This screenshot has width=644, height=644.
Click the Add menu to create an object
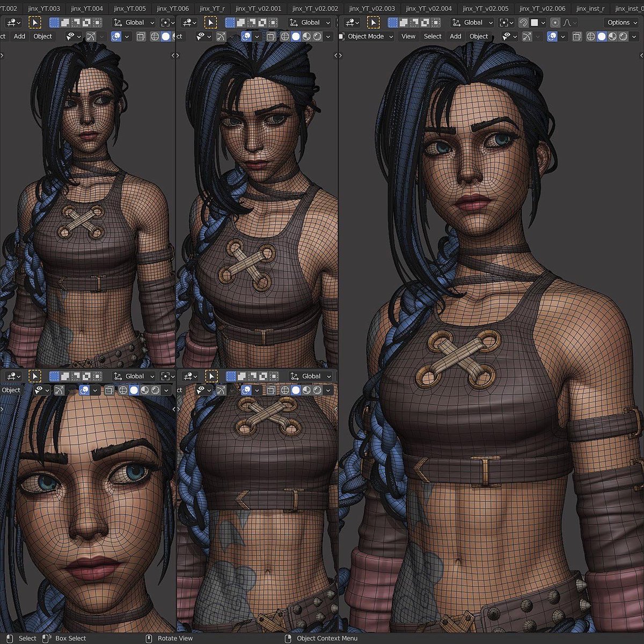455,36
